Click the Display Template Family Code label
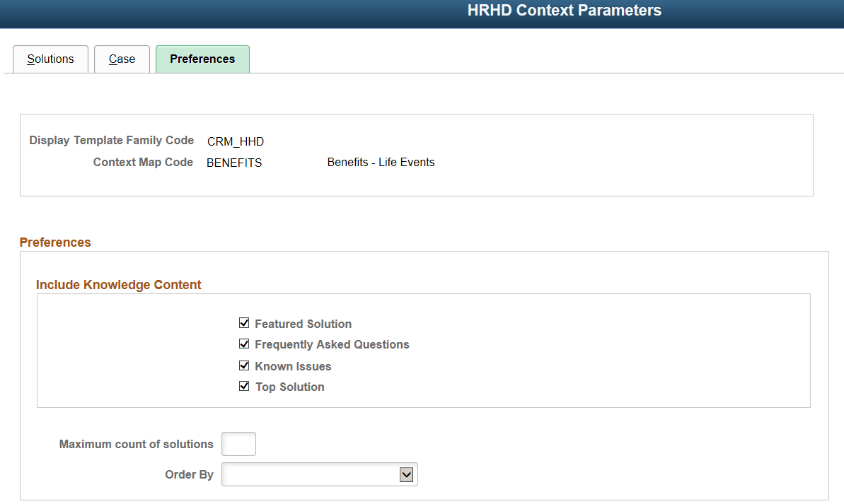The width and height of the screenshot is (844, 504). tap(111, 140)
